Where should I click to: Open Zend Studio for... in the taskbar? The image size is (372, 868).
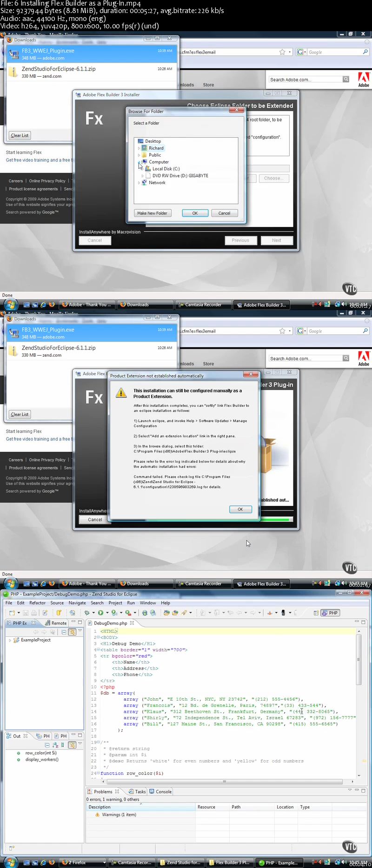tap(180, 862)
